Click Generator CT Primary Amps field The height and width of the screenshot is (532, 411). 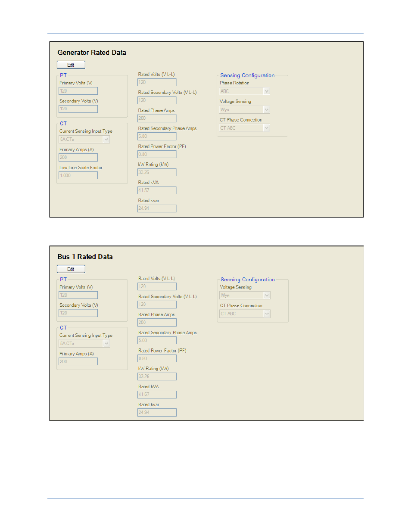point(78,158)
